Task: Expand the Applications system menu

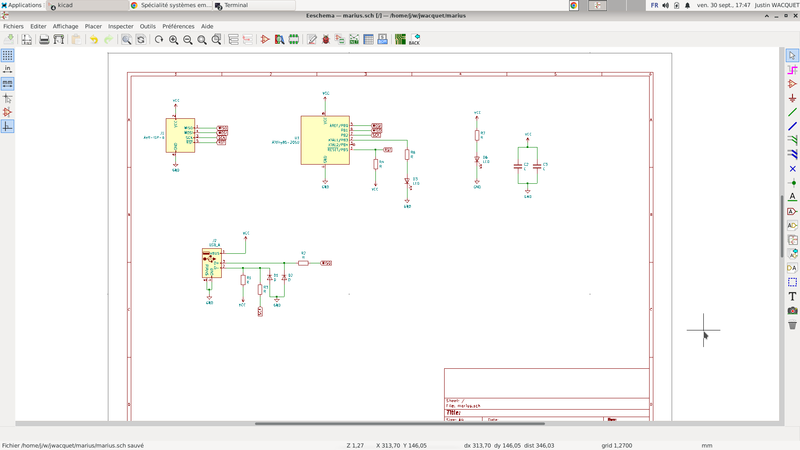Action: [22, 5]
